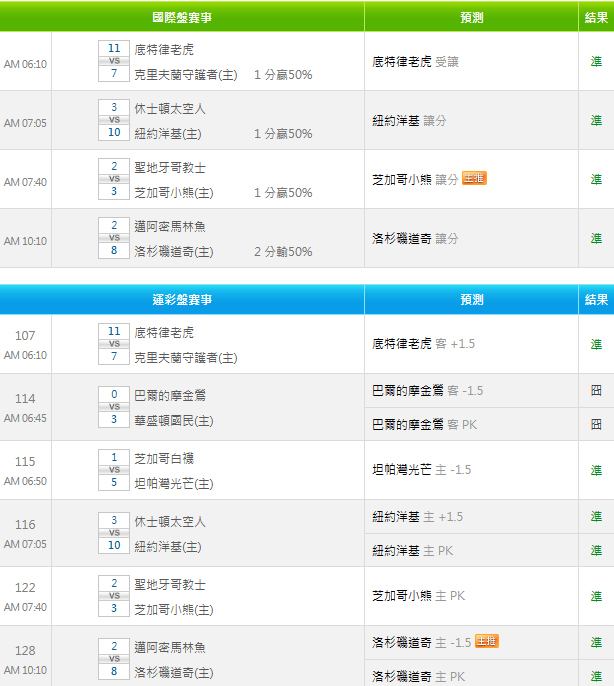This screenshot has height=686, width=614.
Task: Click the 主推 badge beside 洛杉磯道奇 主 -1.5
Action: pyautogui.click(x=487, y=641)
